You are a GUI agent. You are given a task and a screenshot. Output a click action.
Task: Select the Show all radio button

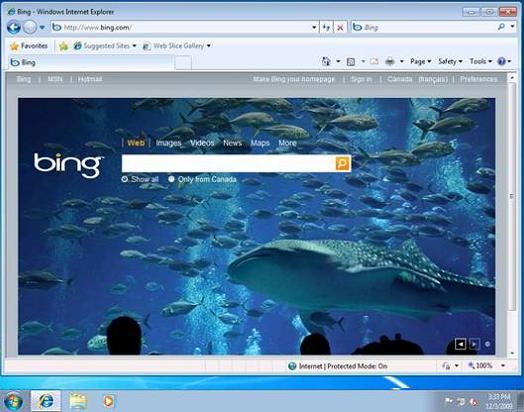pos(125,179)
